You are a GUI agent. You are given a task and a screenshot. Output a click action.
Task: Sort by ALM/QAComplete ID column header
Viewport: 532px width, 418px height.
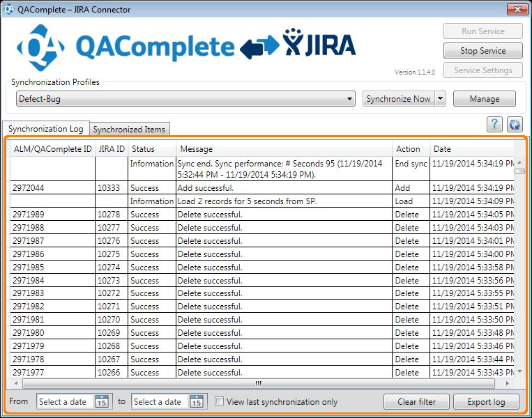click(52, 149)
